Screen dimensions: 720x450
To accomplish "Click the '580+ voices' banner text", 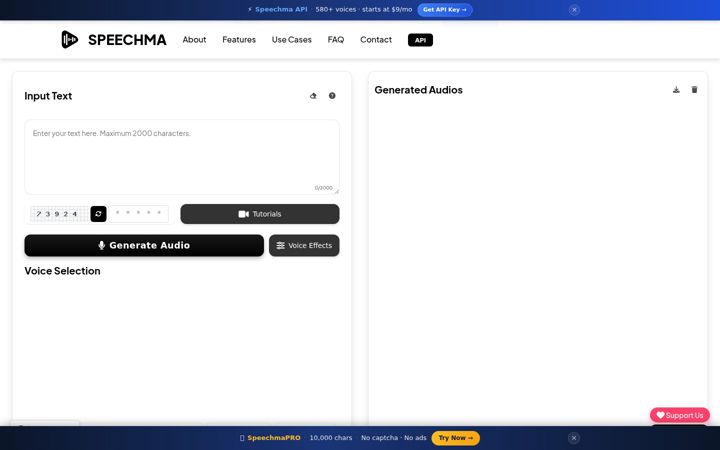I will [x=336, y=9].
